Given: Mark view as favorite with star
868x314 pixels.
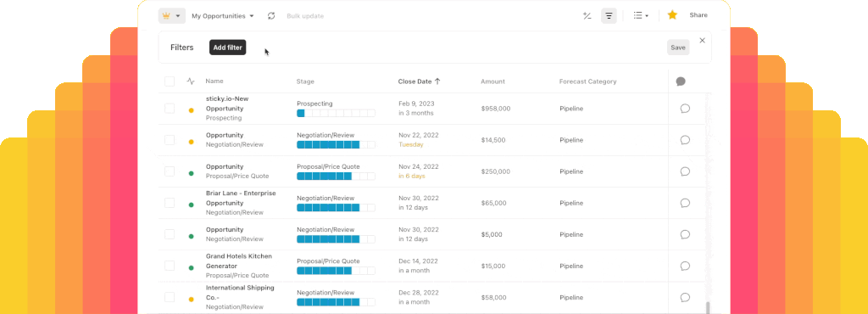Looking at the screenshot, I should pyautogui.click(x=672, y=15).
